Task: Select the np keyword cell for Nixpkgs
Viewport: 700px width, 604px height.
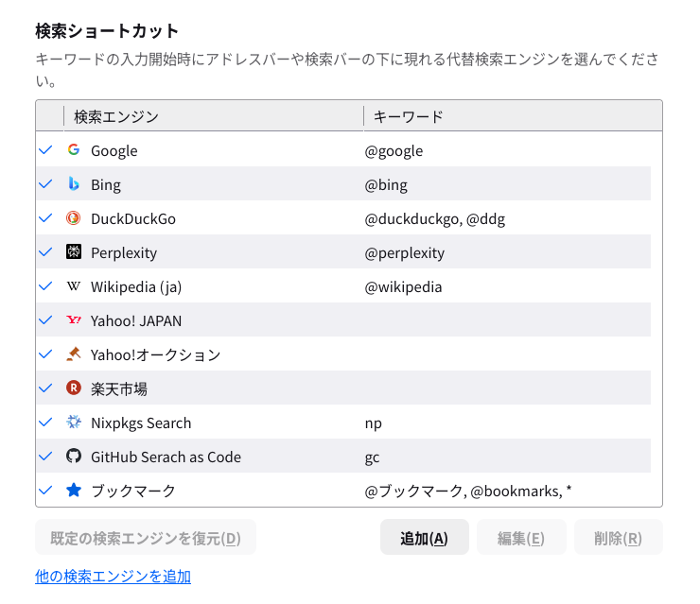Action: [374, 423]
